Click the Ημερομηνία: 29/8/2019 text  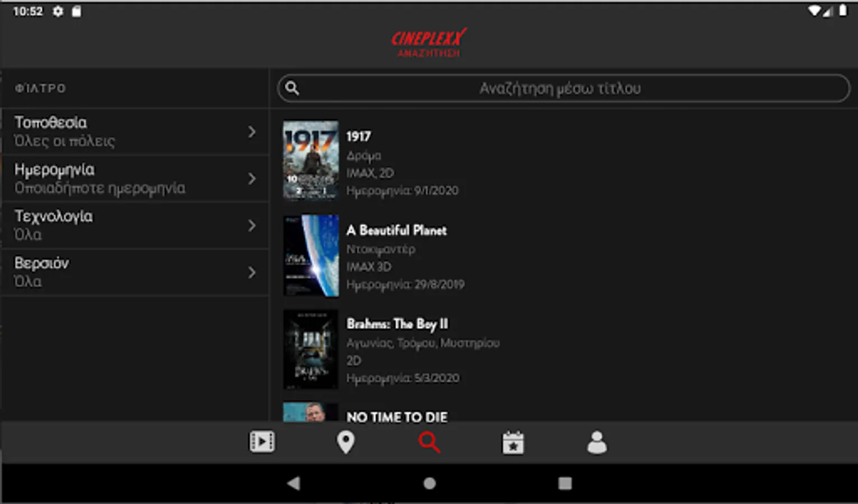(405, 284)
